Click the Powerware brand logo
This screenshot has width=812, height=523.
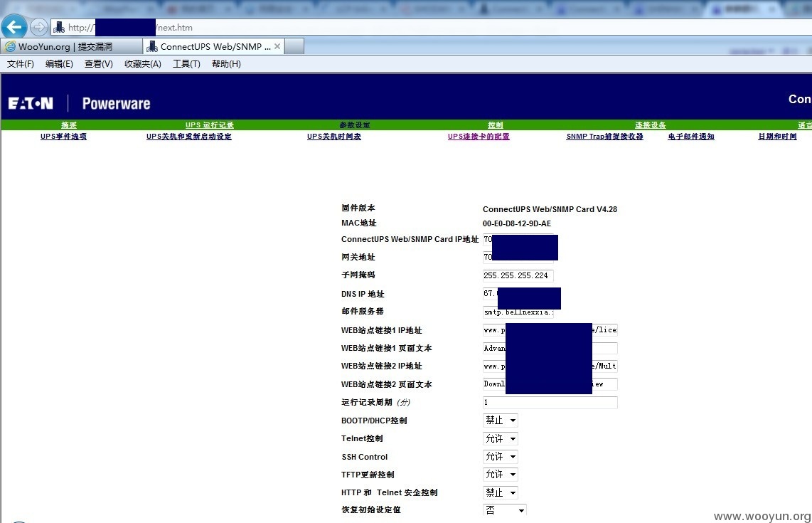click(x=116, y=104)
